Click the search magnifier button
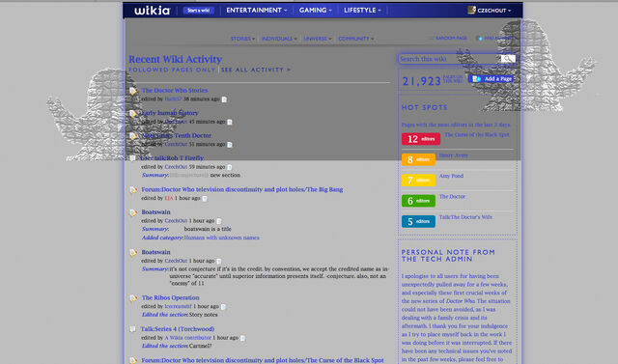 pos(508,59)
